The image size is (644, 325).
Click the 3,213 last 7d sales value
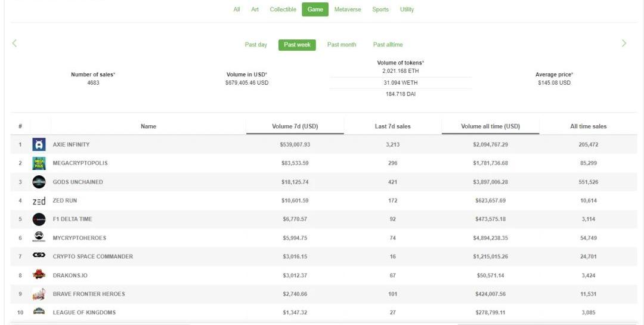pyautogui.click(x=392, y=145)
